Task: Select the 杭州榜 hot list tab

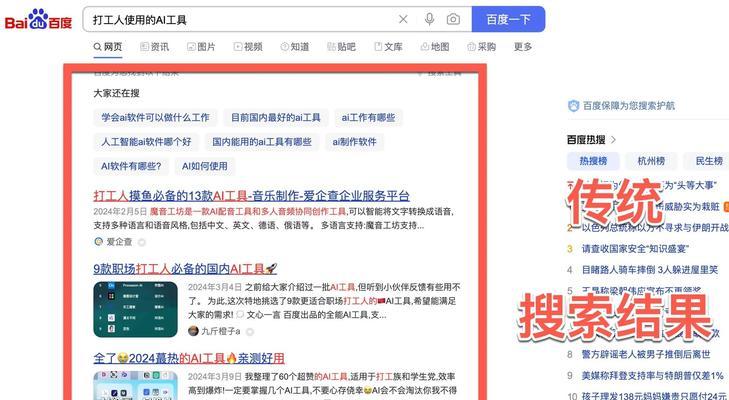Action: pyautogui.click(x=650, y=161)
